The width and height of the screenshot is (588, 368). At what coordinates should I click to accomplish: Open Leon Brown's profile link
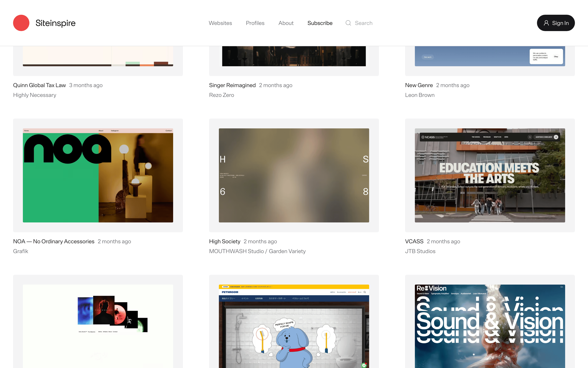click(x=420, y=95)
